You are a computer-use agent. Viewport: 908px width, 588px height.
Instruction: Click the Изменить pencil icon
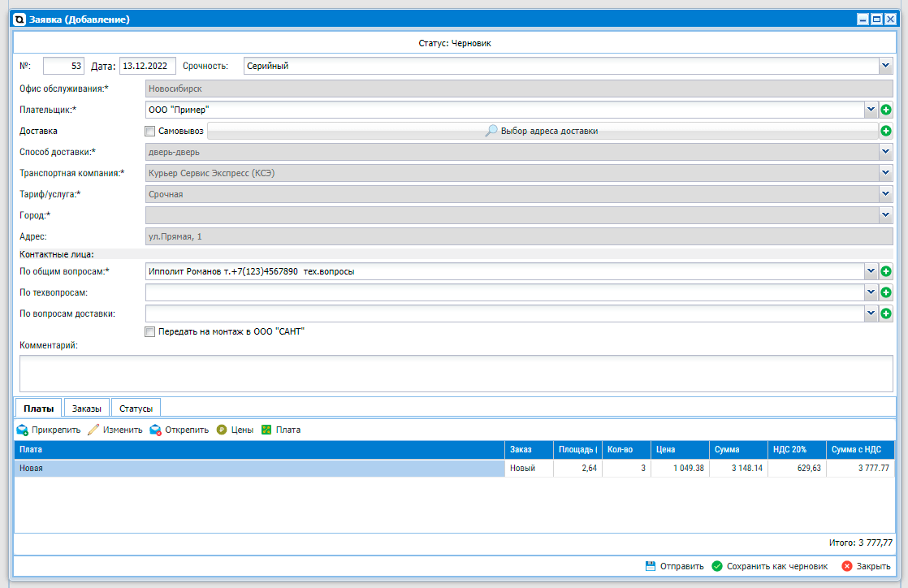click(93, 430)
